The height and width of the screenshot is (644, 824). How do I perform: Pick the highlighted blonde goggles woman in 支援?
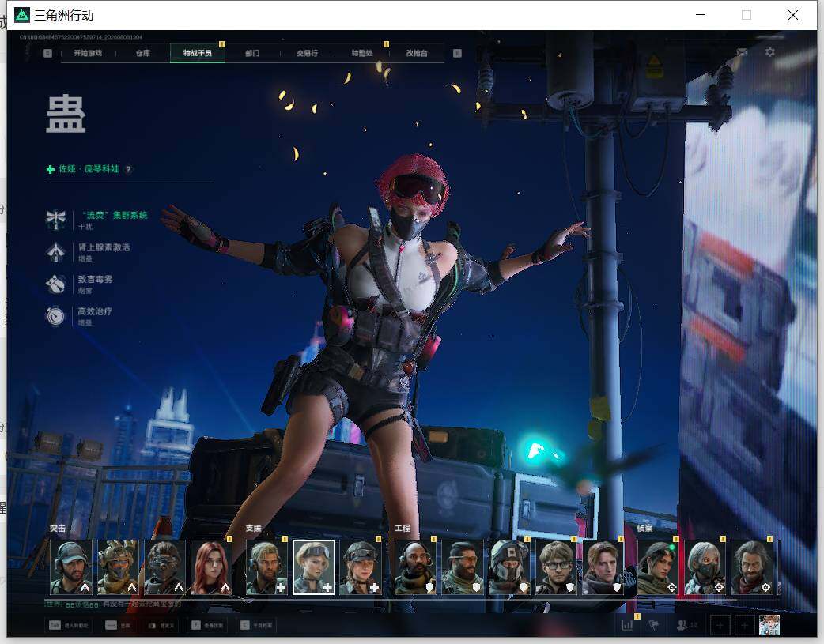coord(313,567)
